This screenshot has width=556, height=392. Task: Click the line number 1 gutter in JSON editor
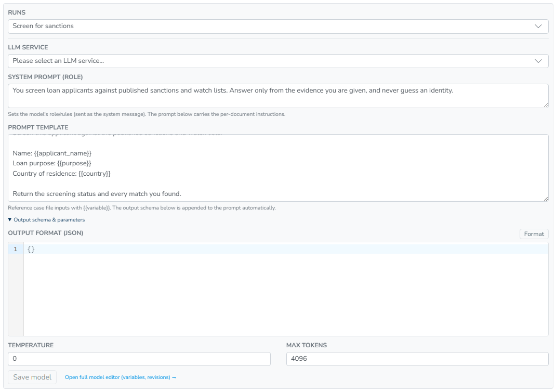coord(16,249)
